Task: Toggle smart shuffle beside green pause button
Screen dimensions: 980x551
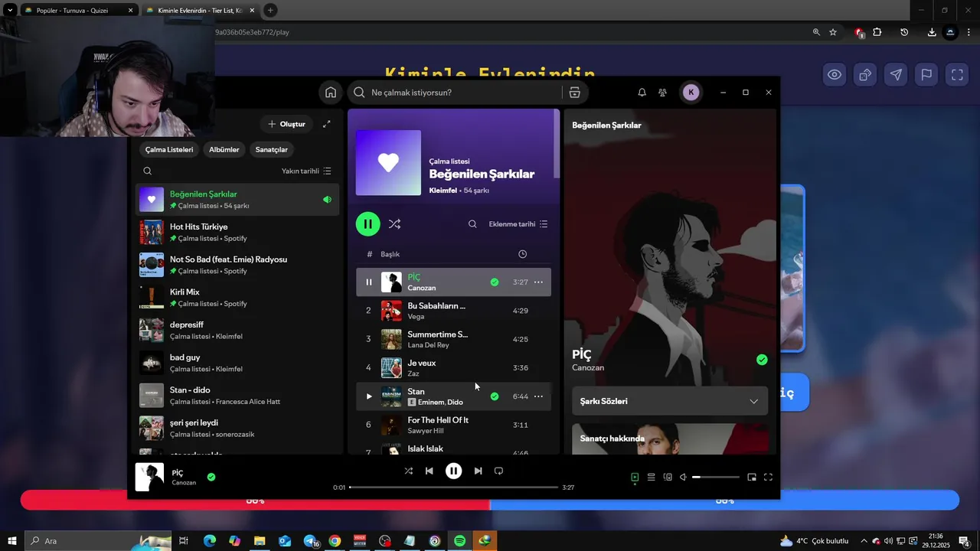Action: [x=394, y=224]
